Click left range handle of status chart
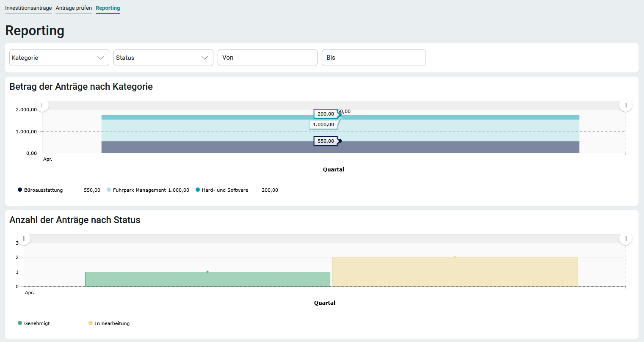Image resolution: width=644 pixels, height=342 pixels. coord(24,239)
